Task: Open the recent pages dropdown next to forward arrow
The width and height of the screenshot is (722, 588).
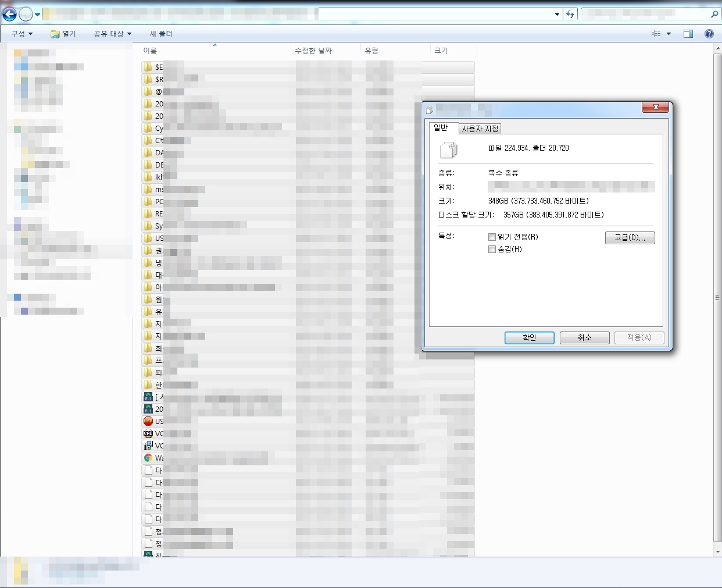Action: click(x=38, y=15)
